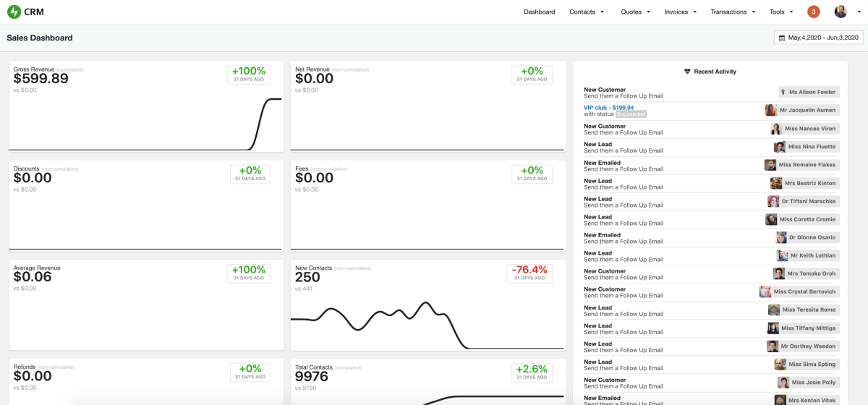Click the calendar icon in date range
The height and width of the screenshot is (405, 868).
click(782, 38)
